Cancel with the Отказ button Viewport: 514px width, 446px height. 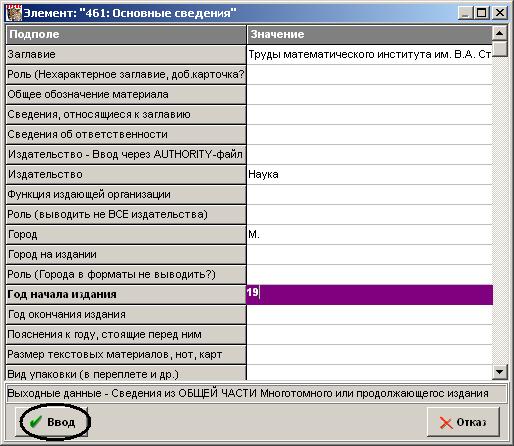pyautogui.click(x=463, y=422)
